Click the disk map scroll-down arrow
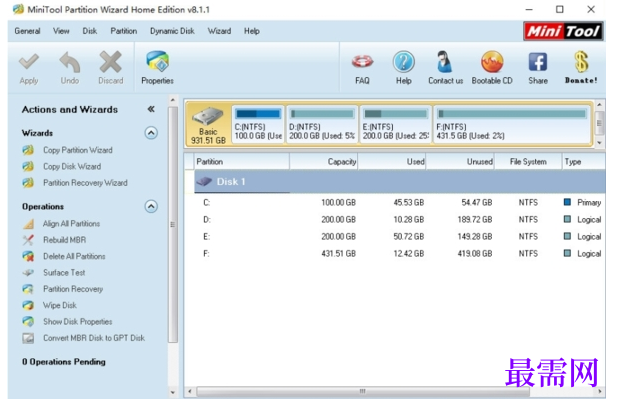The width and height of the screenshot is (617, 404). point(599,143)
